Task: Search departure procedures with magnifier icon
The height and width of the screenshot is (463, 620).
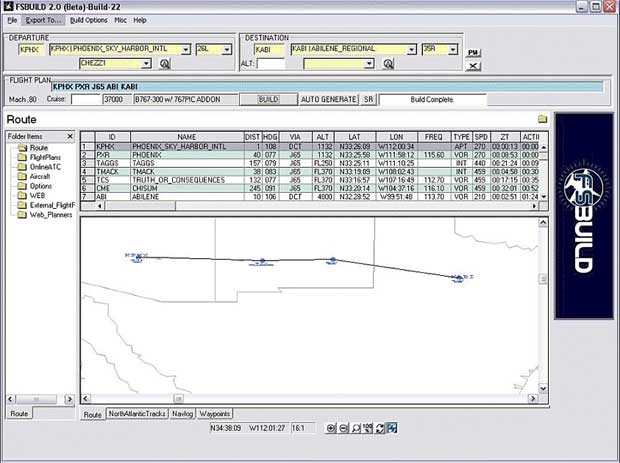Action: tap(164, 64)
